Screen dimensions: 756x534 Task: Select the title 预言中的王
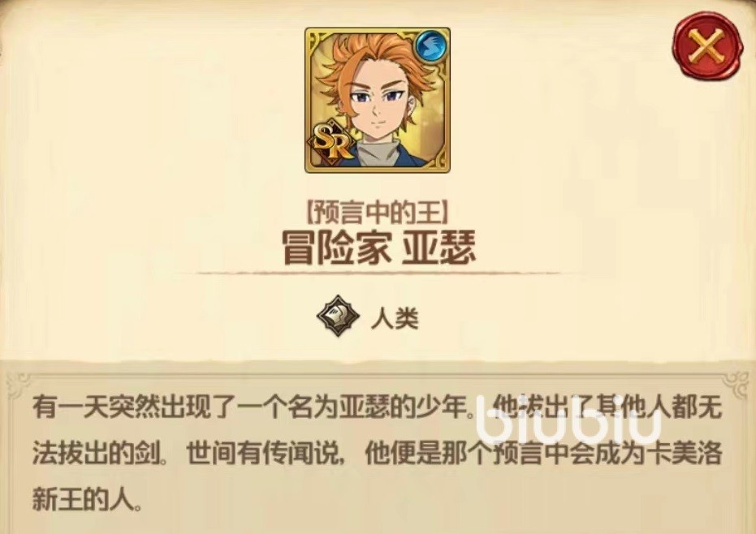377,213
